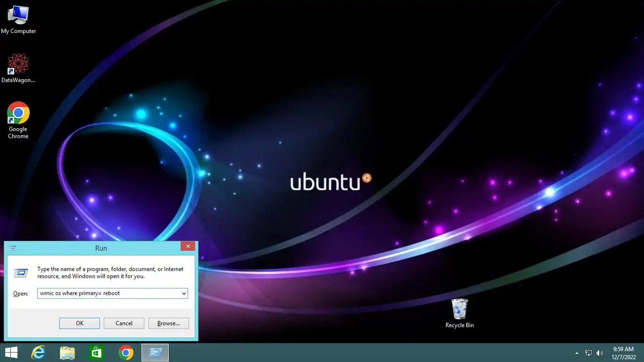Click the Run dialog title text

tap(101, 248)
